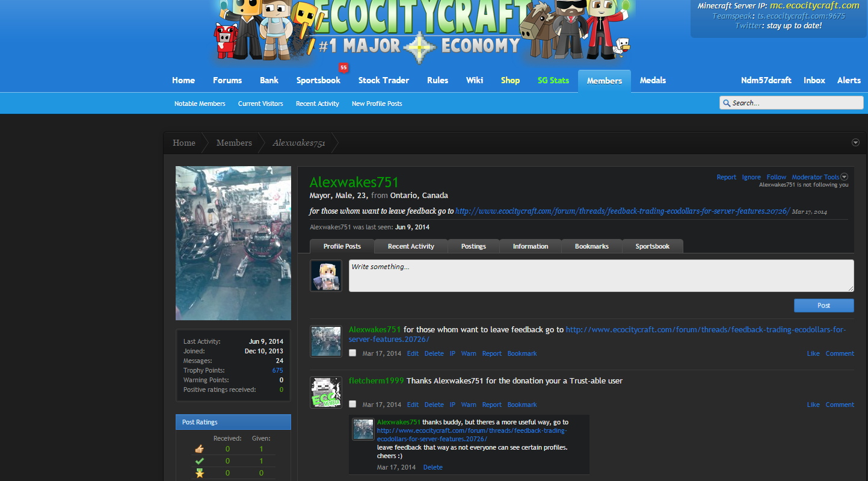Click the blue Post button
This screenshot has height=481, width=868.
click(x=824, y=305)
